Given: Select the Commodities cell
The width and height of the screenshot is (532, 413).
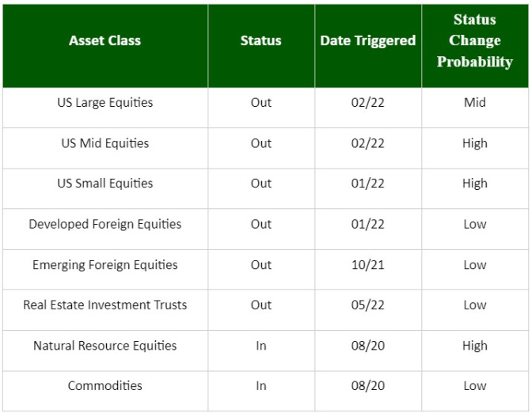Looking at the screenshot, I should pos(104,385).
